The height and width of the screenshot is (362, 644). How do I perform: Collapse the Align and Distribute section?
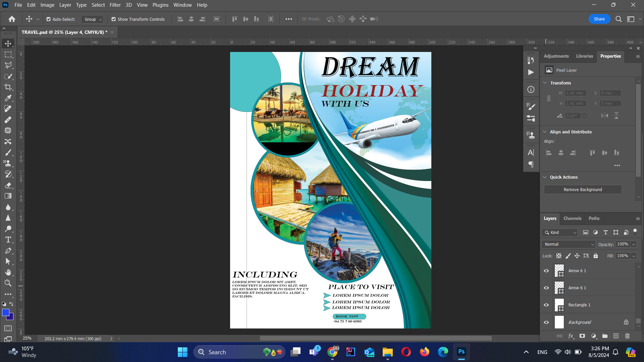(545, 132)
